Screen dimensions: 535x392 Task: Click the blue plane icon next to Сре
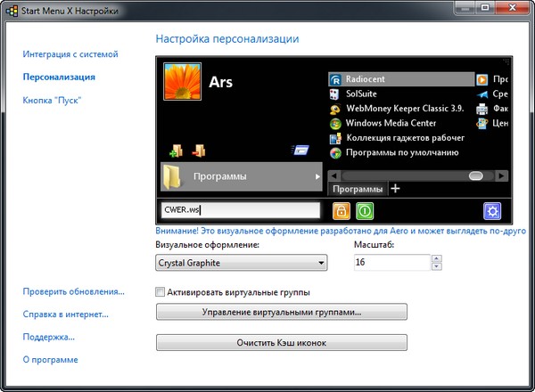481,94
